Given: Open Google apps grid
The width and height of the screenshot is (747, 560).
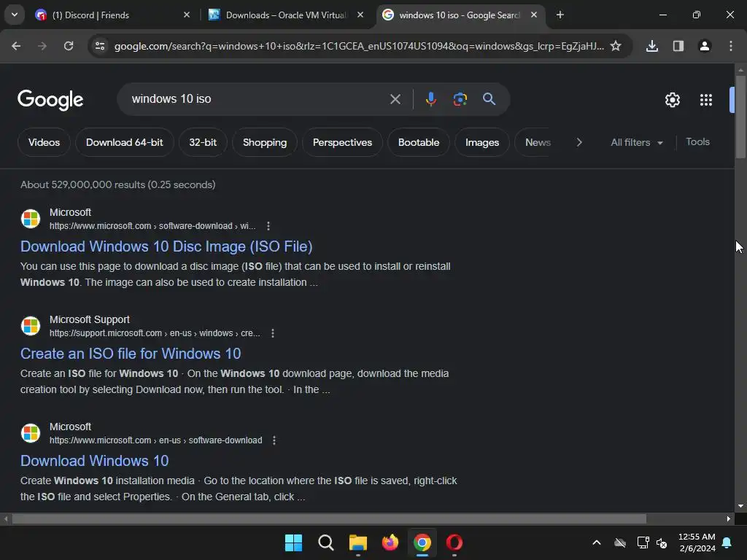Looking at the screenshot, I should coord(705,100).
